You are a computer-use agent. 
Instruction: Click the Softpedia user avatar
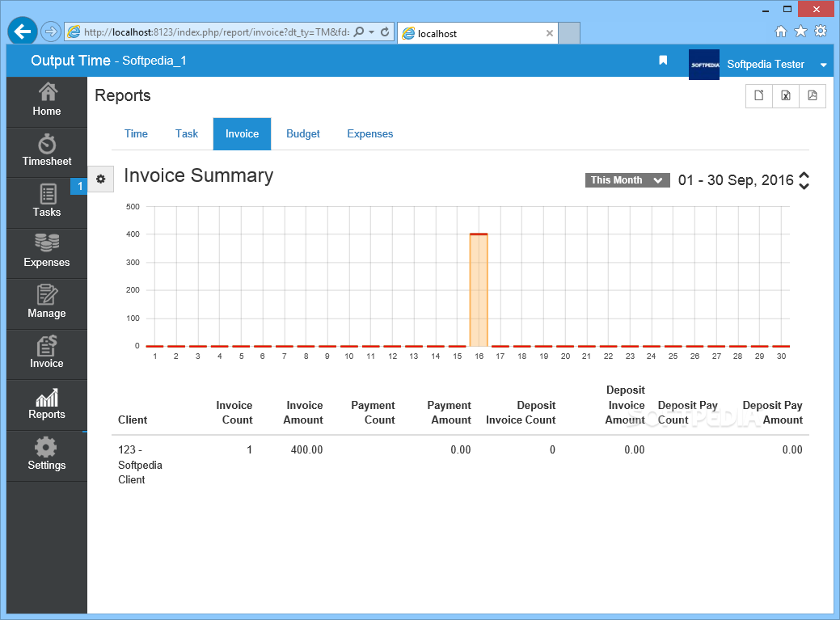[x=704, y=65]
